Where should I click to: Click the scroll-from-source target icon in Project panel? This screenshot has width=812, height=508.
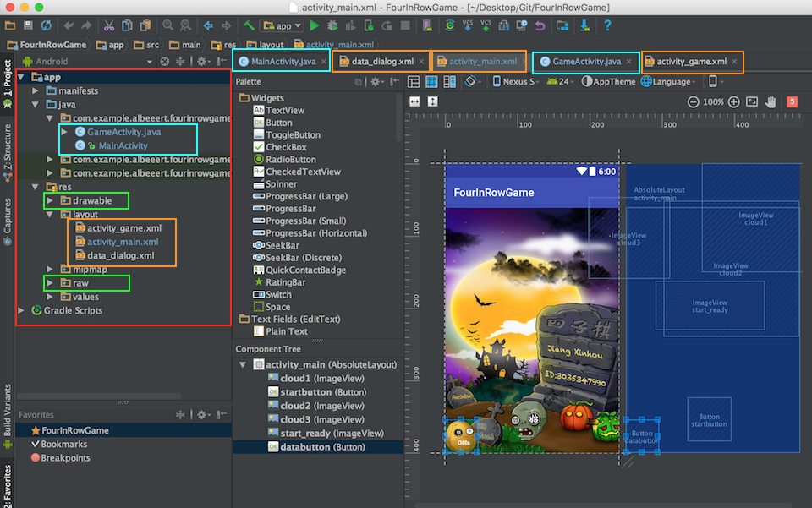(x=165, y=62)
